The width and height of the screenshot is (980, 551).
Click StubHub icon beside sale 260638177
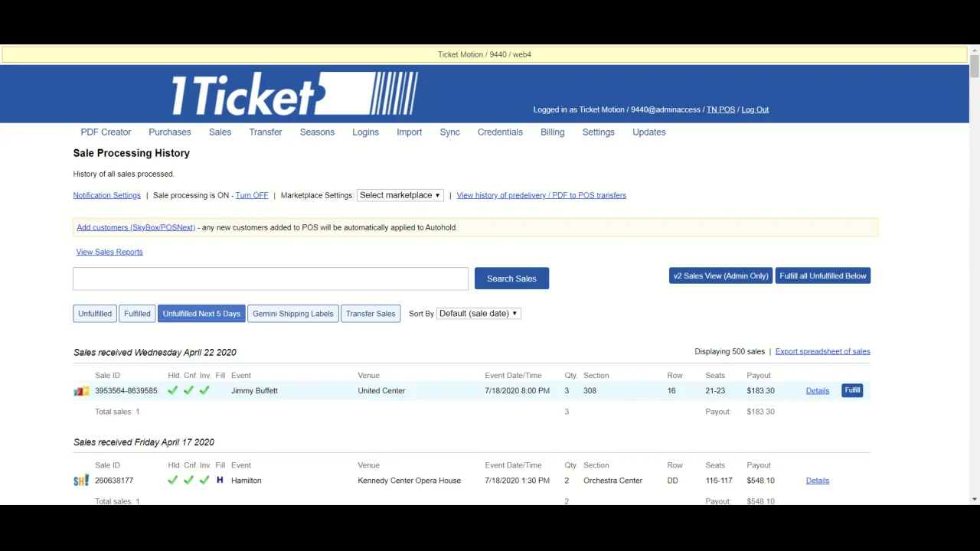click(x=81, y=481)
